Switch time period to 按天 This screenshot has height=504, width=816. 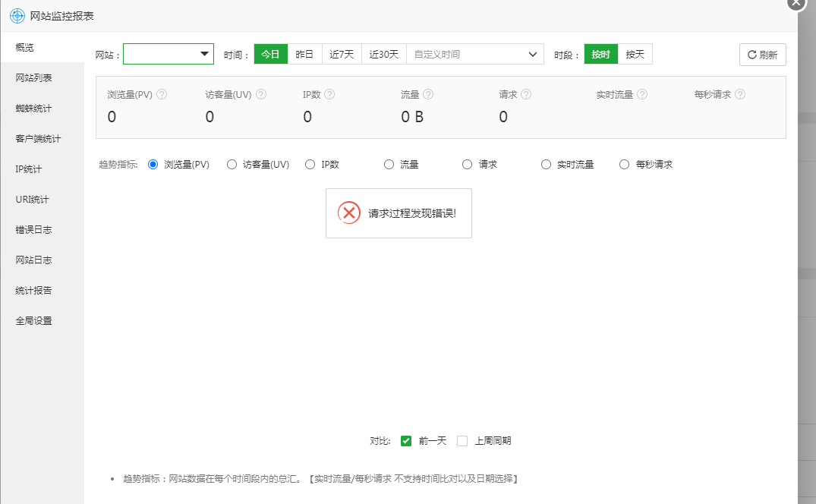[x=635, y=54]
